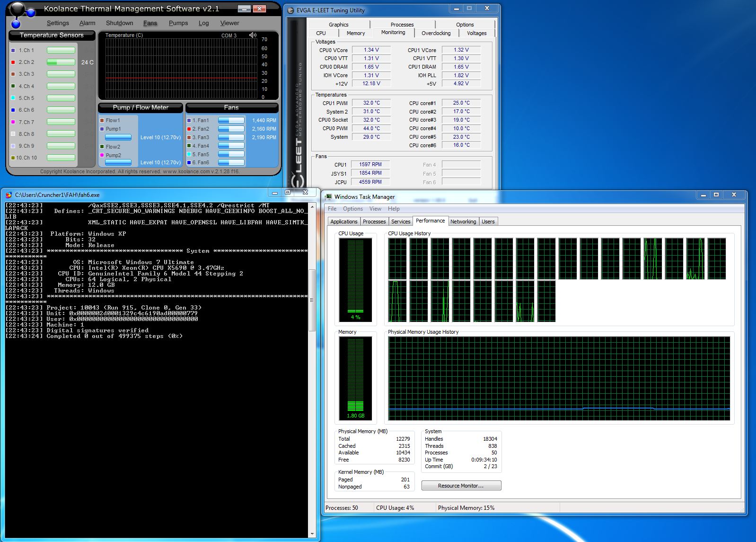Click the console scrollbar down arrow
Screen dimensions: 756x542
[312, 534]
